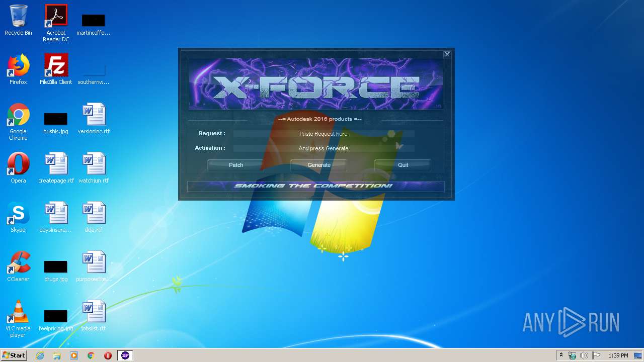Click Show desktop button at taskbar end
The image size is (644, 362).
(638, 355)
